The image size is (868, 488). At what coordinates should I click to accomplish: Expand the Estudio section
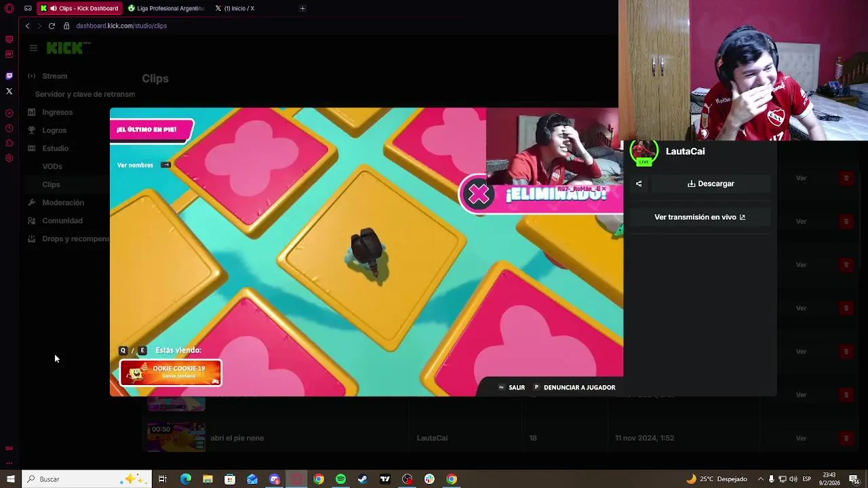pyautogui.click(x=55, y=148)
